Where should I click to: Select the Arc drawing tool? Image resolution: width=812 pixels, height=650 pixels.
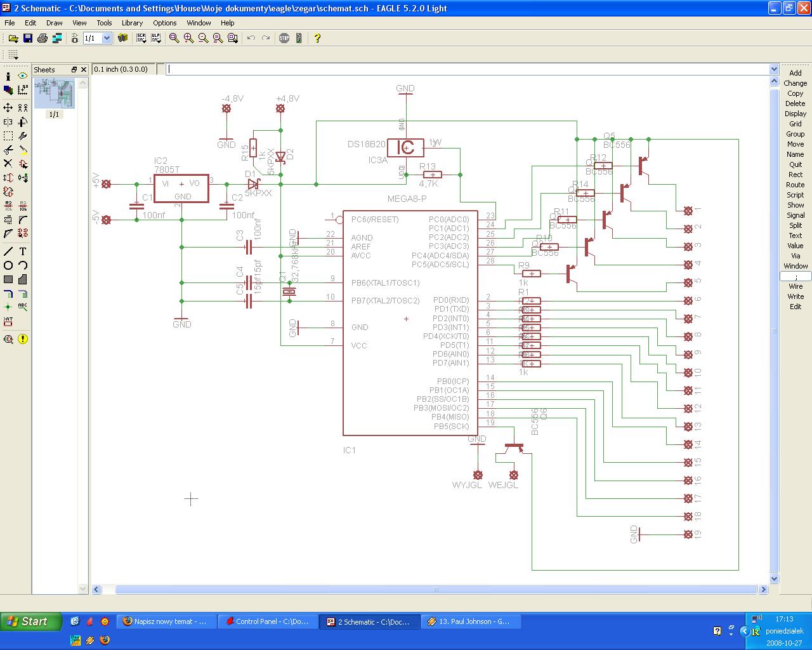[x=23, y=265]
